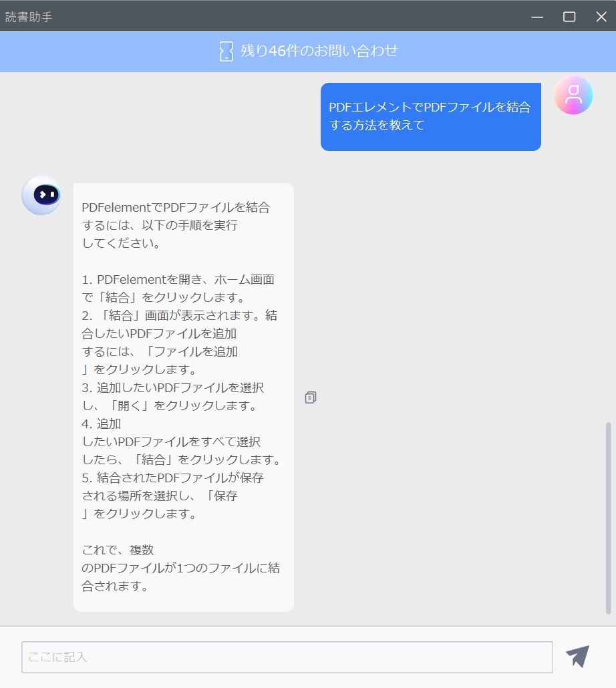Image resolution: width=616 pixels, height=688 pixels.
Task: Click the assistant's answer text bubble
Action: click(x=183, y=397)
